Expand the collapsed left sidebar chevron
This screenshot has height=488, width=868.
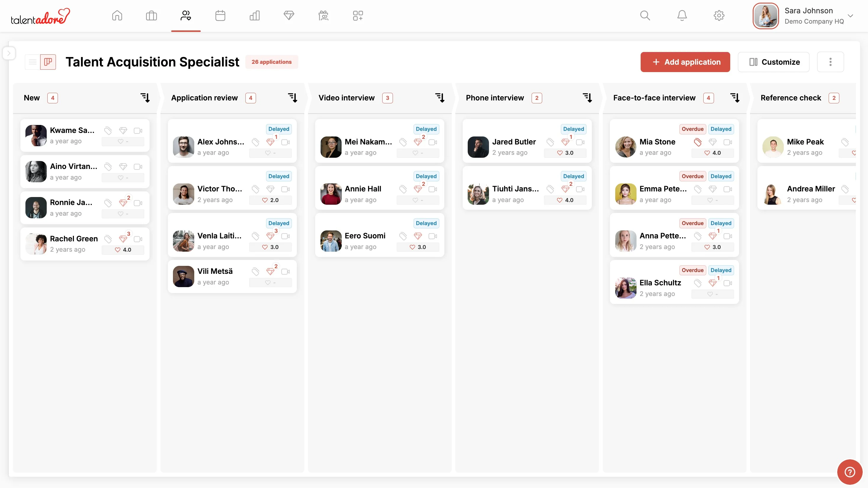(9, 53)
